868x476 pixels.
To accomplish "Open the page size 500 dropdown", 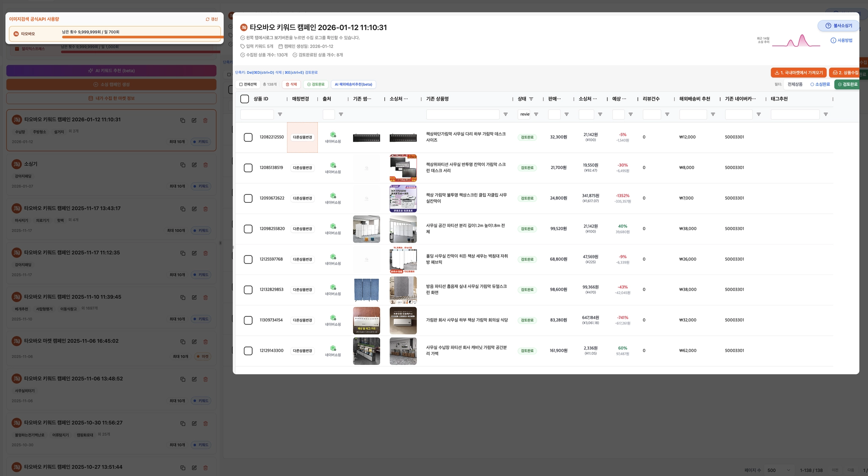I will point(779,470).
